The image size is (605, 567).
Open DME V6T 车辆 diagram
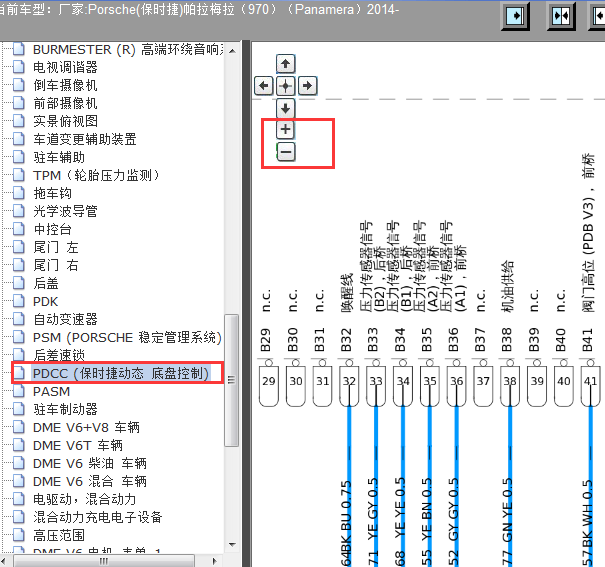[78, 446]
